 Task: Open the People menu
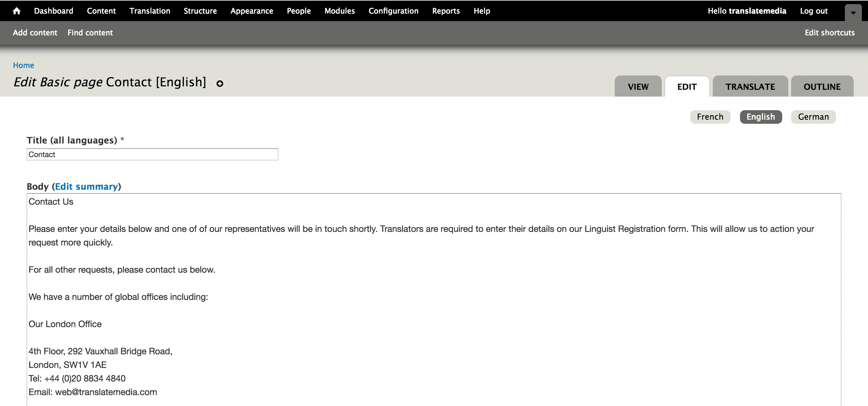coord(299,11)
